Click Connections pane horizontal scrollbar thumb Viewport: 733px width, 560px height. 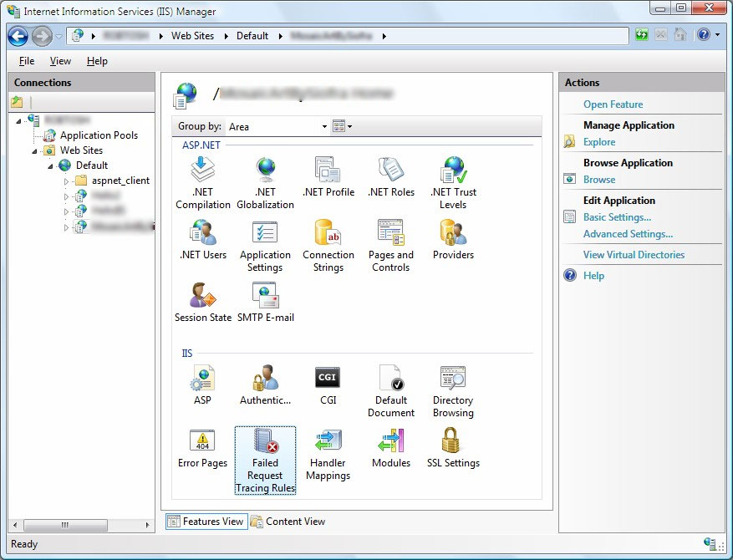[x=65, y=525]
